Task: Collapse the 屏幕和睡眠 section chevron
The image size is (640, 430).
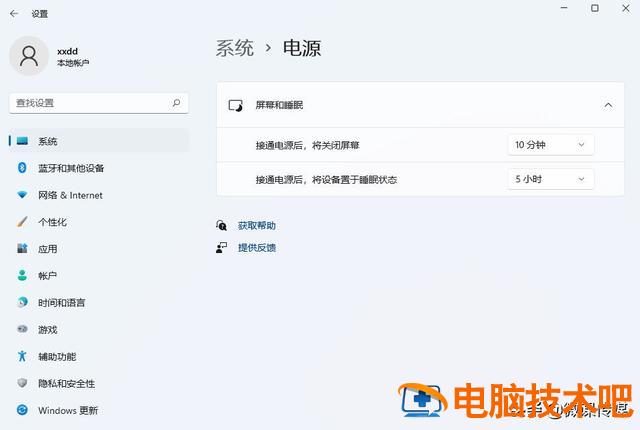Action: coord(607,105)
